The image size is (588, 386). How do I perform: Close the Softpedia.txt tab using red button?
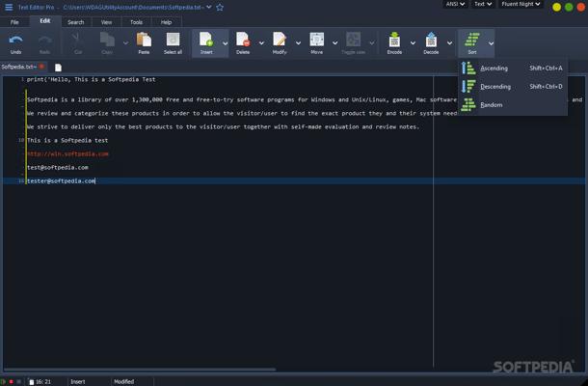click(41, 67)
